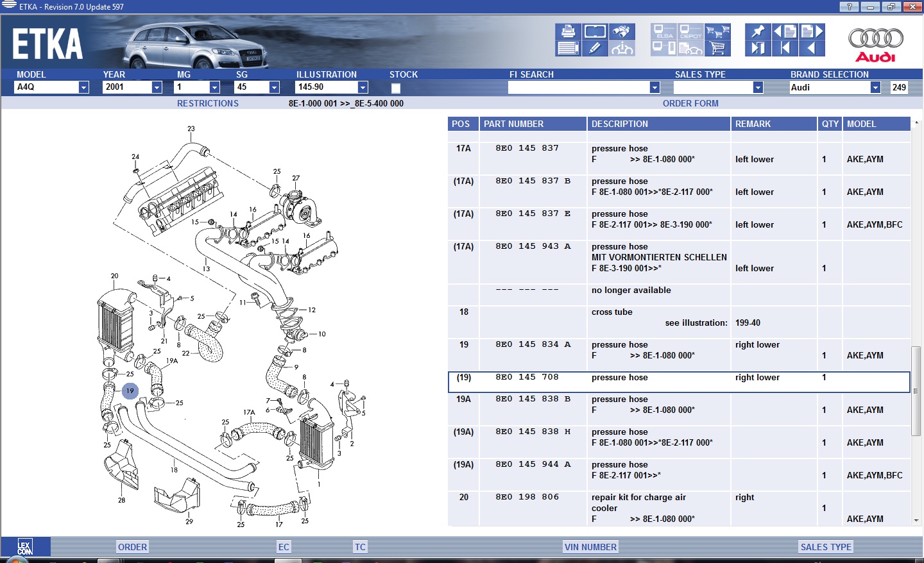Select the pencil edit icon
Viewport: 924px width, 563px height.
click(x=595, y=48)
